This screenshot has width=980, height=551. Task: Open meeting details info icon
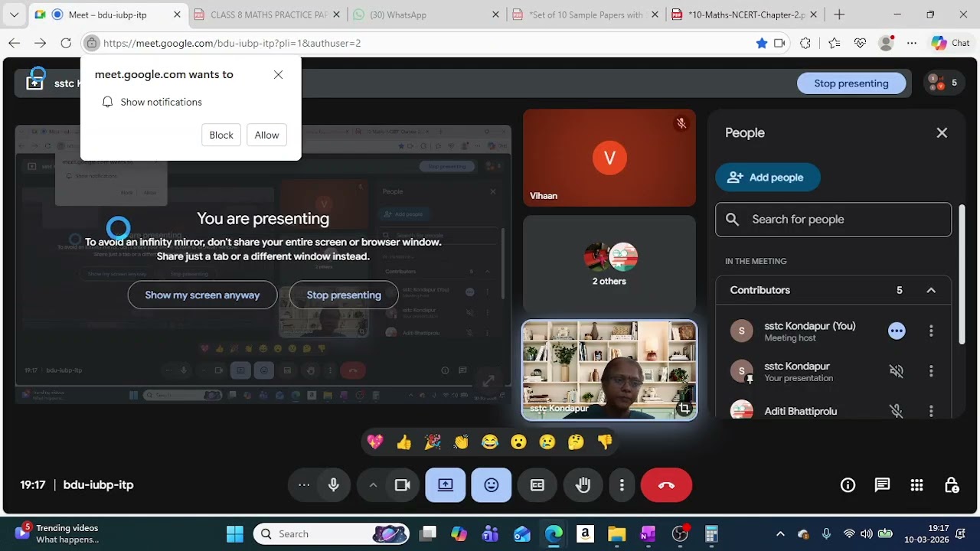848,485
